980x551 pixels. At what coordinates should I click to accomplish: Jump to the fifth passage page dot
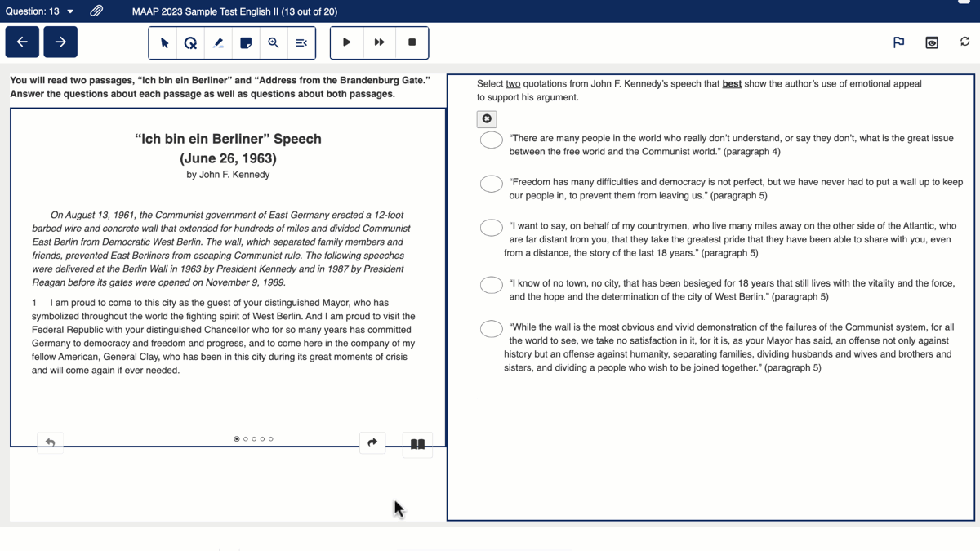(271, 439)
